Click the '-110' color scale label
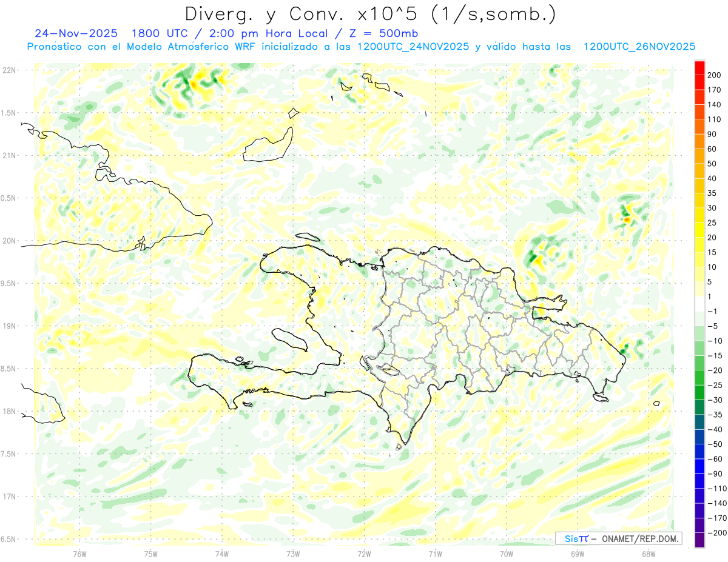728x562 pixels. [x=718, y=489]
